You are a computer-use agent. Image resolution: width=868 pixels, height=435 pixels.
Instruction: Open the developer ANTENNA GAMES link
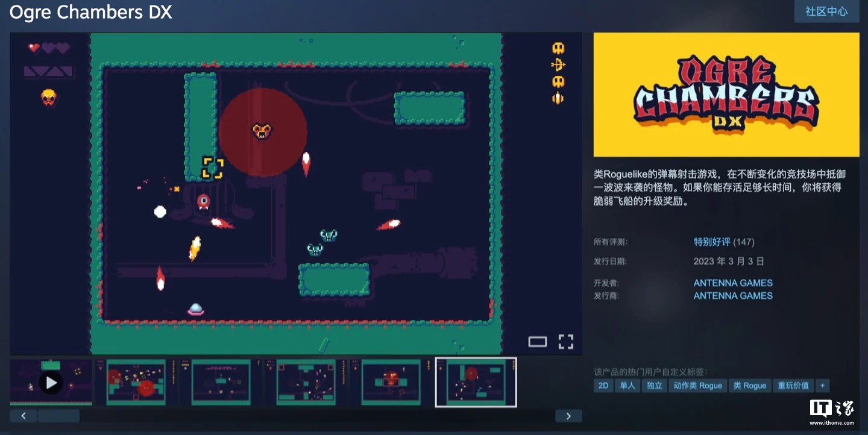[x=733, y=283]
